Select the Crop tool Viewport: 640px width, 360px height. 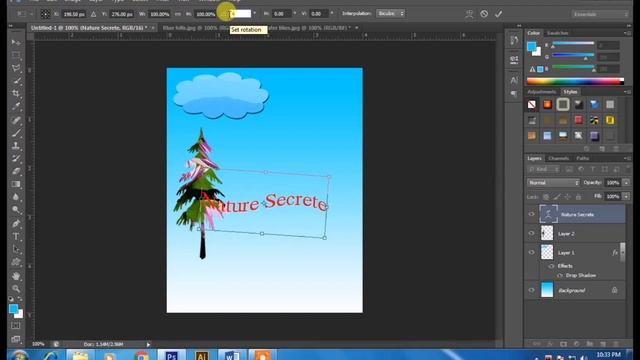pos(16,93)
